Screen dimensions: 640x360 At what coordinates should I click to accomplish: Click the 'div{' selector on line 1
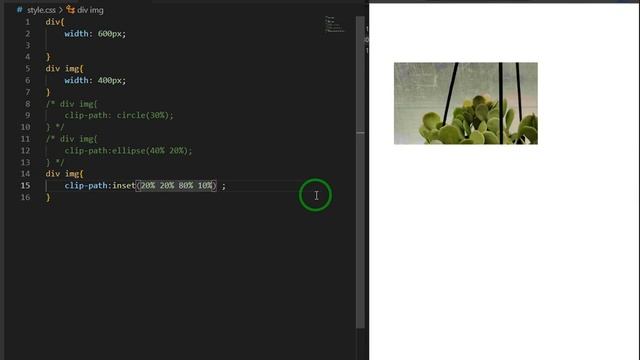[55, 22]
